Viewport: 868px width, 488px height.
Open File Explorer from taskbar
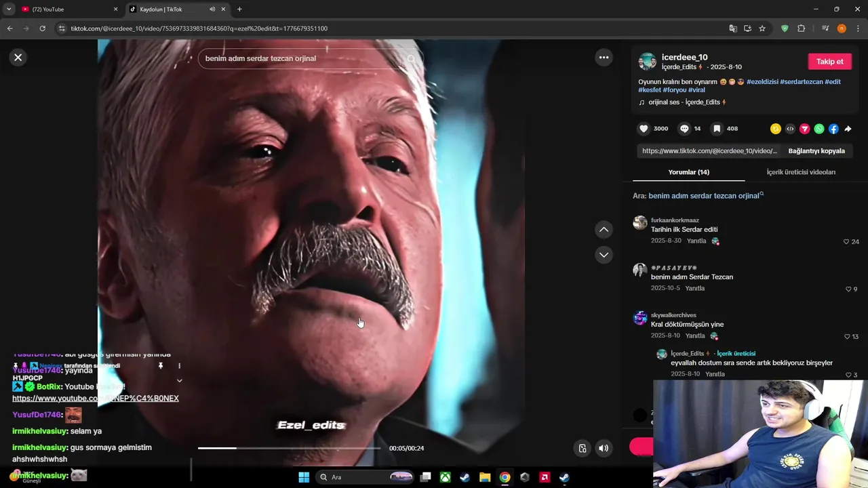point(485,477)
